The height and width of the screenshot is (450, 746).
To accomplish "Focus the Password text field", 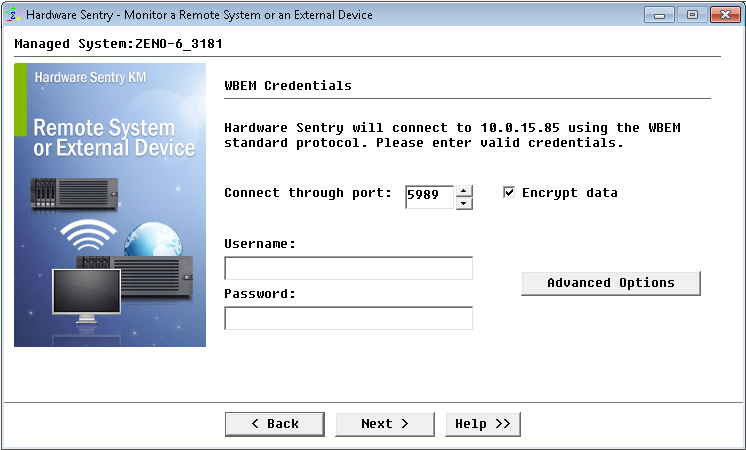I will [348, 318].
